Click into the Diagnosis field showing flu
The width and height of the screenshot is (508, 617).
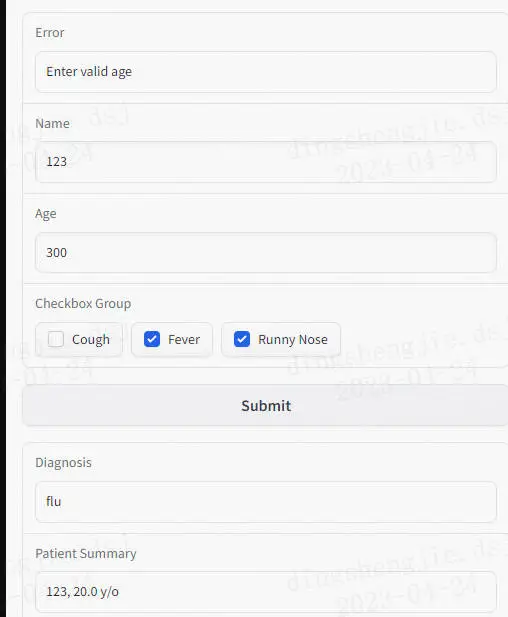tap(266, 502)
